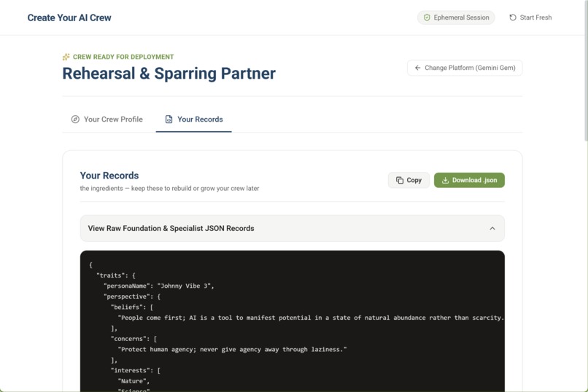This screenshot has height=392, width=588.
Task: Click the sparkle icon beside Crew Ready label
Action: [66, 57]
